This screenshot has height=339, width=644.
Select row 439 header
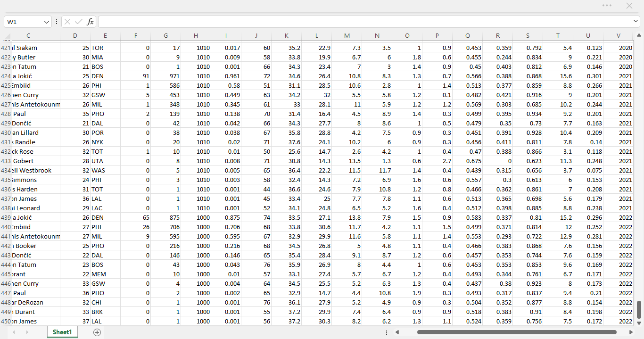(6, 217)
